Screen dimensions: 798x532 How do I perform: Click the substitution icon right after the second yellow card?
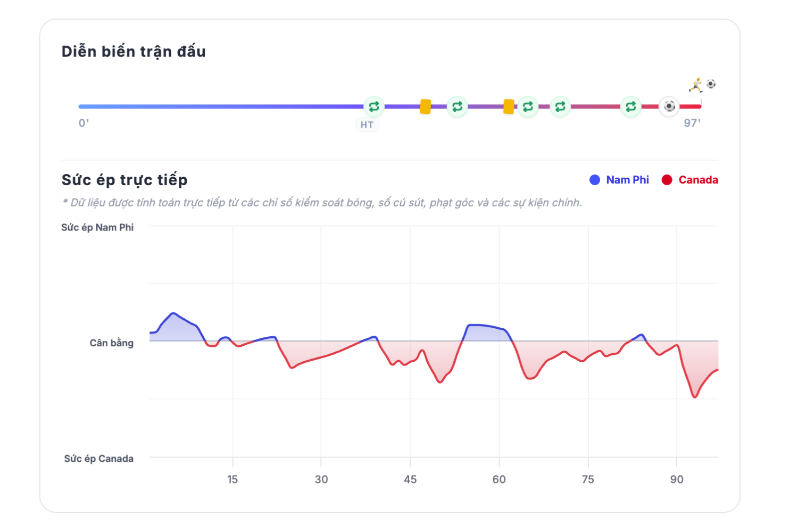pyautogui.click(x=528, y=107)
